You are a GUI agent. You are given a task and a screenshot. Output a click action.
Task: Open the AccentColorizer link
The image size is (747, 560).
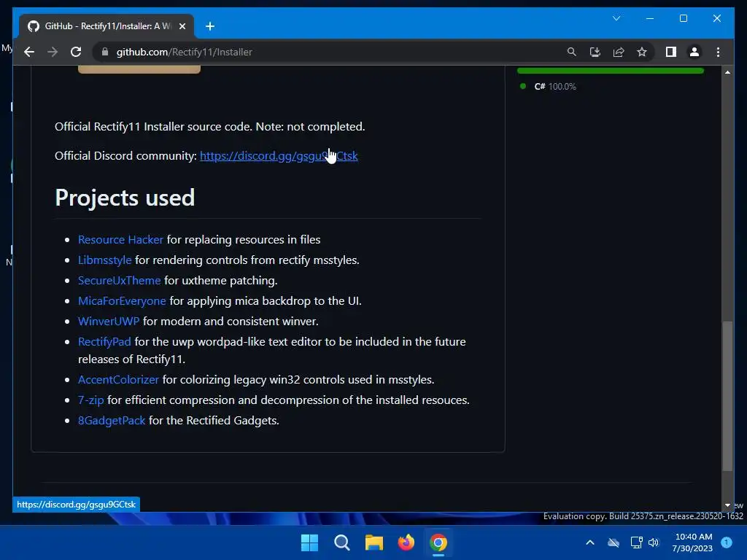(x=118, y=379)
